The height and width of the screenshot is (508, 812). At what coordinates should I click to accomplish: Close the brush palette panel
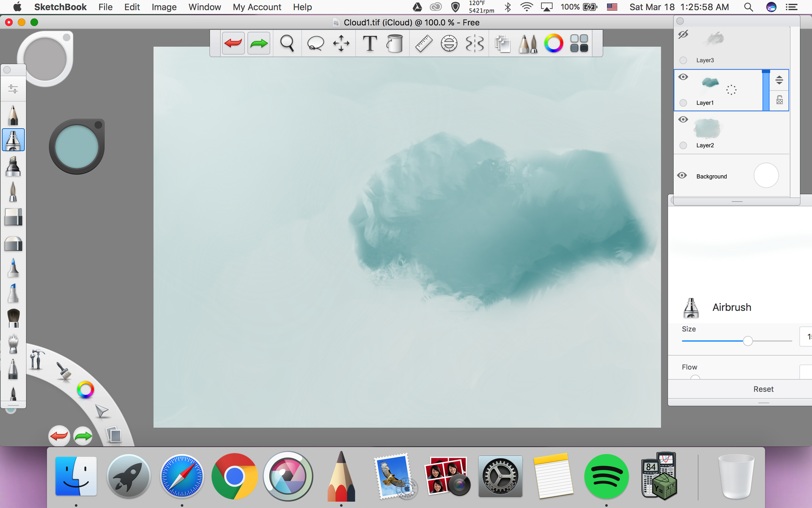coord(7,70)
